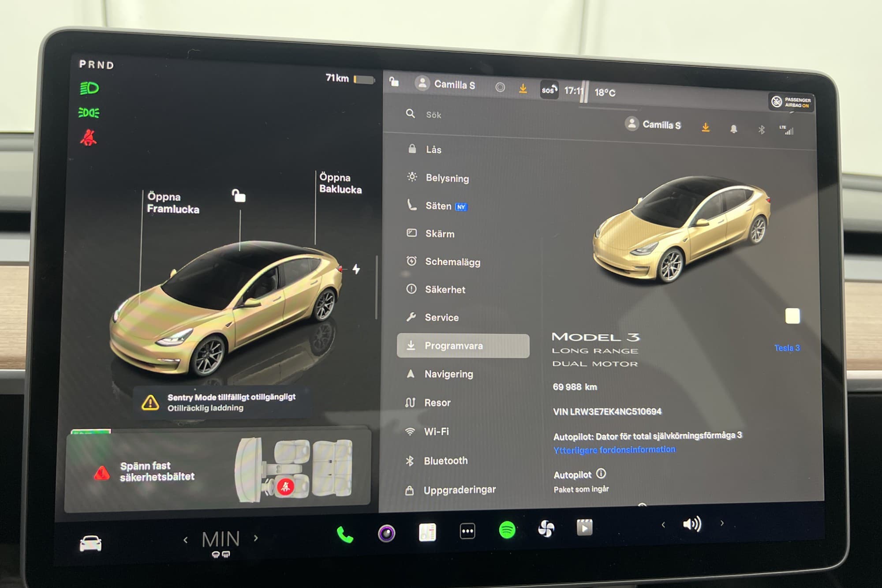Tap the 71 km battery range indicator

tap(350, 79)
